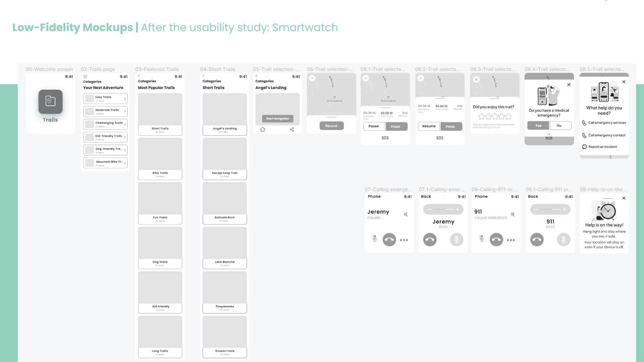The image size is (644, 362).
Task: Expand the Mountain Bike Trails chevron
Action: 125,163
